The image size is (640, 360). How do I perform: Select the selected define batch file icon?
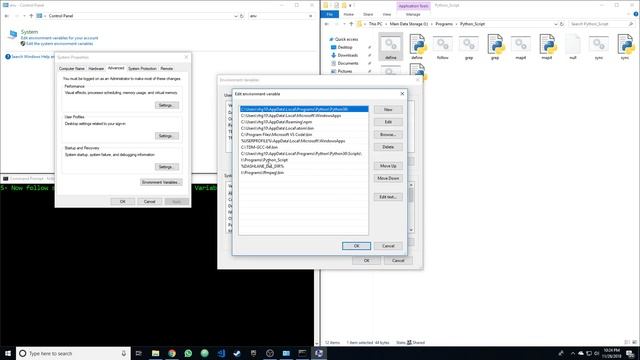coord(391,46)
